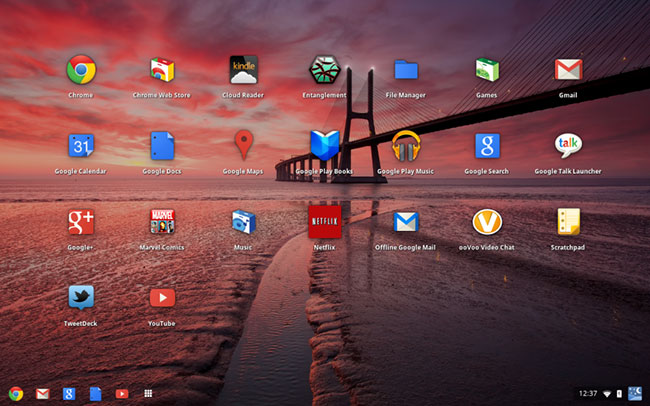
Task: Open the Entanglement game icon
Action: 325,70
